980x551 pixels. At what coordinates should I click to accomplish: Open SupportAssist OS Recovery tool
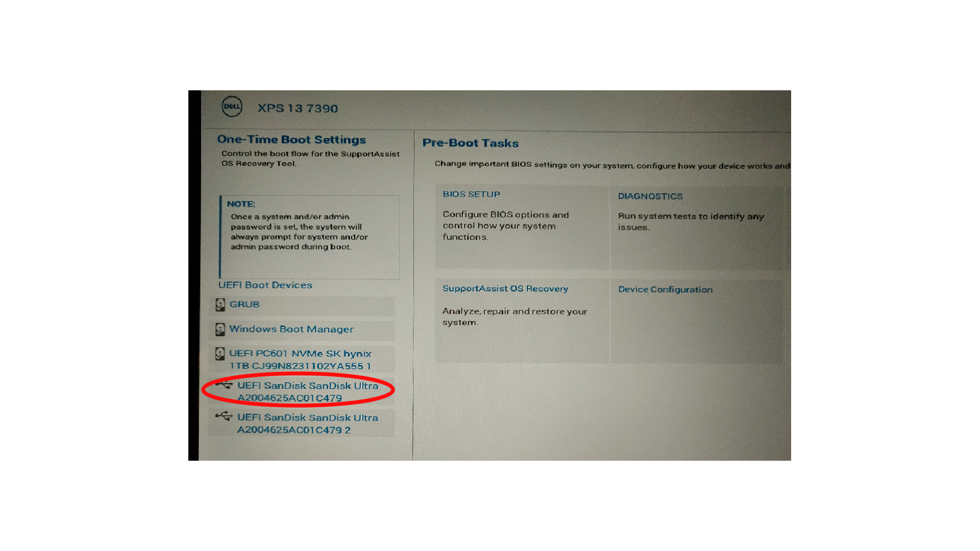[x=506, y=288]
